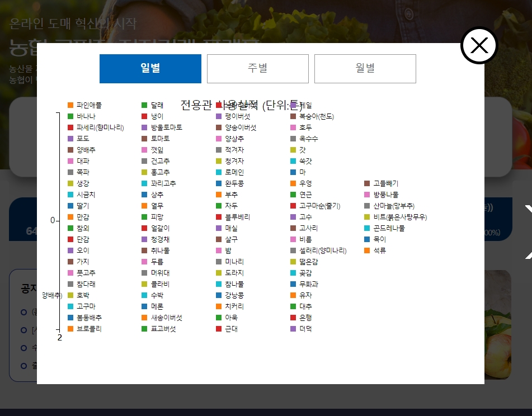The image size is (532, 416).
Task: Toggle the 달래 legend entry
Action: pos(153,105)
